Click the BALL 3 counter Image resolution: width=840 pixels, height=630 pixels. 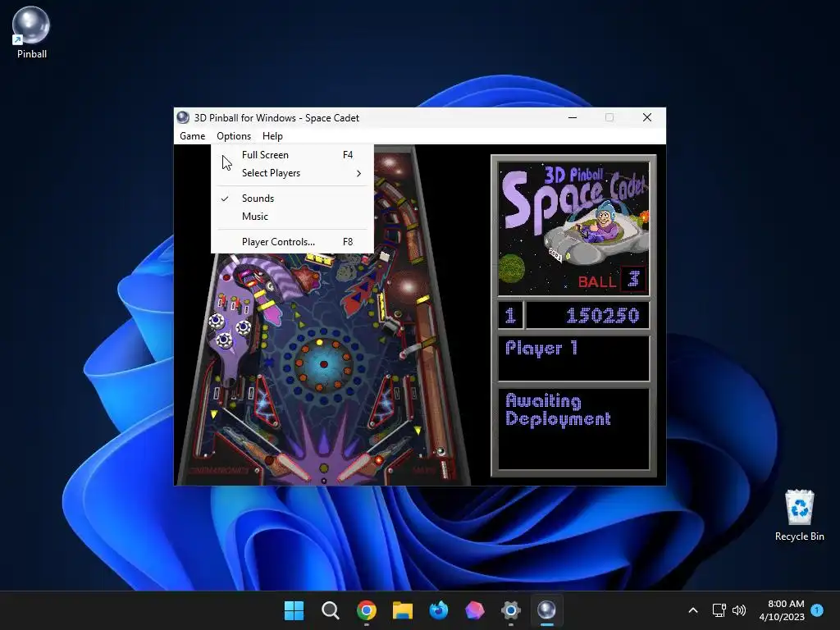[612, 281]
